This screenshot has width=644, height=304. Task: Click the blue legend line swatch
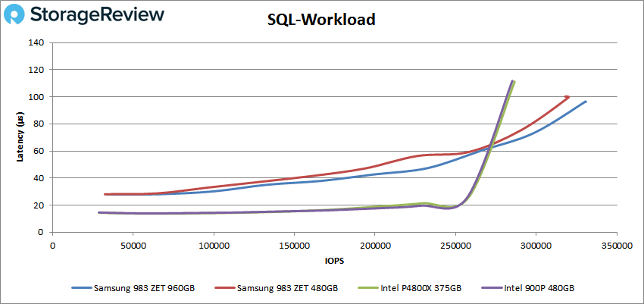[81, 288]
